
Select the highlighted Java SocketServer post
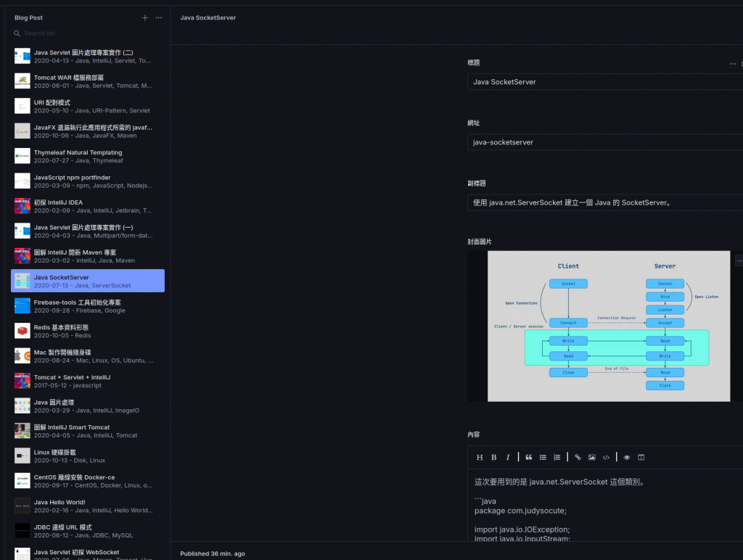88,281
